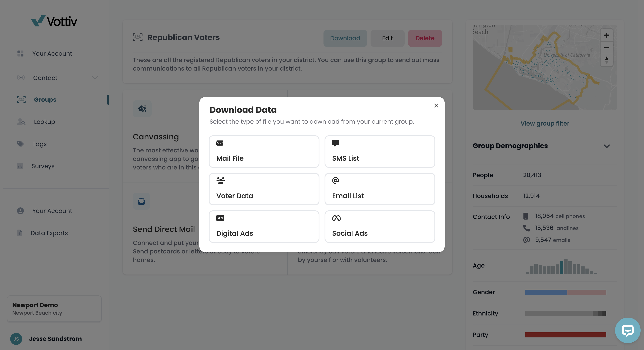
Task: Click the landline phone icon in Contact Info
Action: [526, 228]
